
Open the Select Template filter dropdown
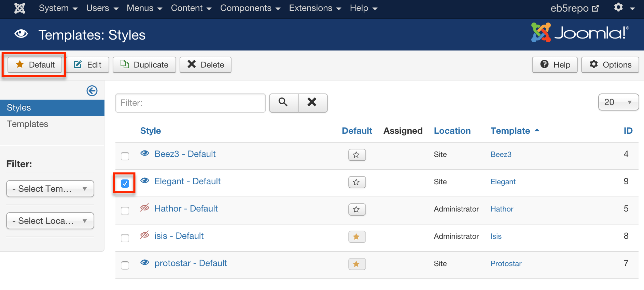(50, 189)
